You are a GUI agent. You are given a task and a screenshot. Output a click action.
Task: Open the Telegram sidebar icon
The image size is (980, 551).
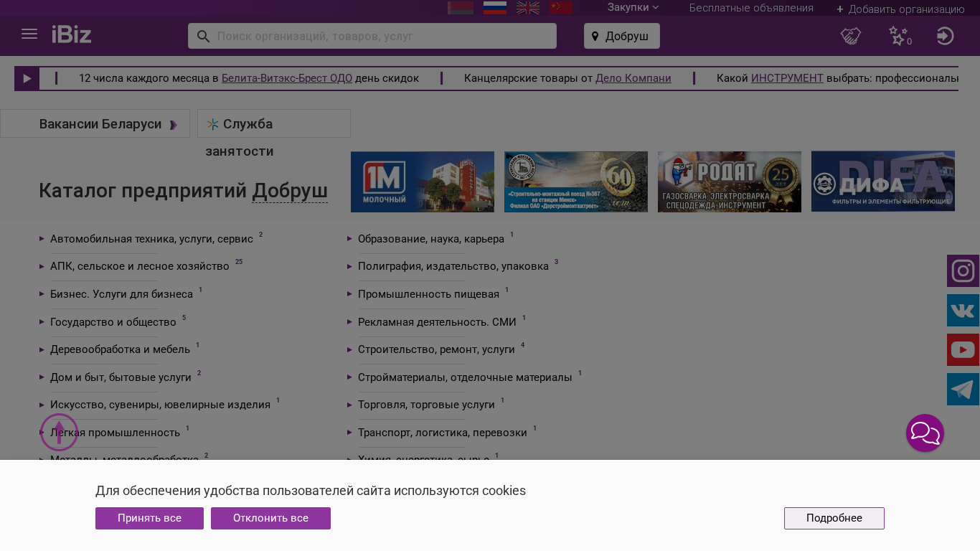(963, 390)
